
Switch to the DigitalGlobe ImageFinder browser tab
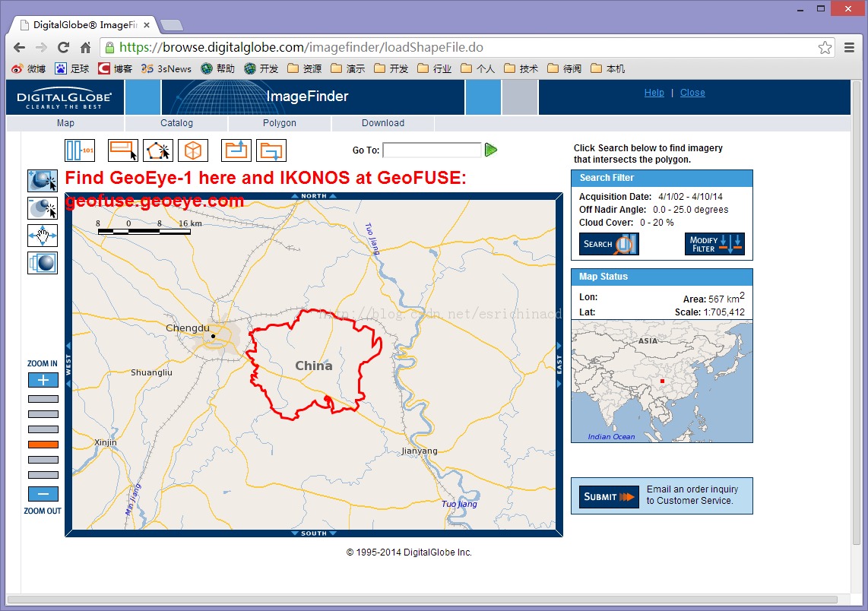[84, 25]
